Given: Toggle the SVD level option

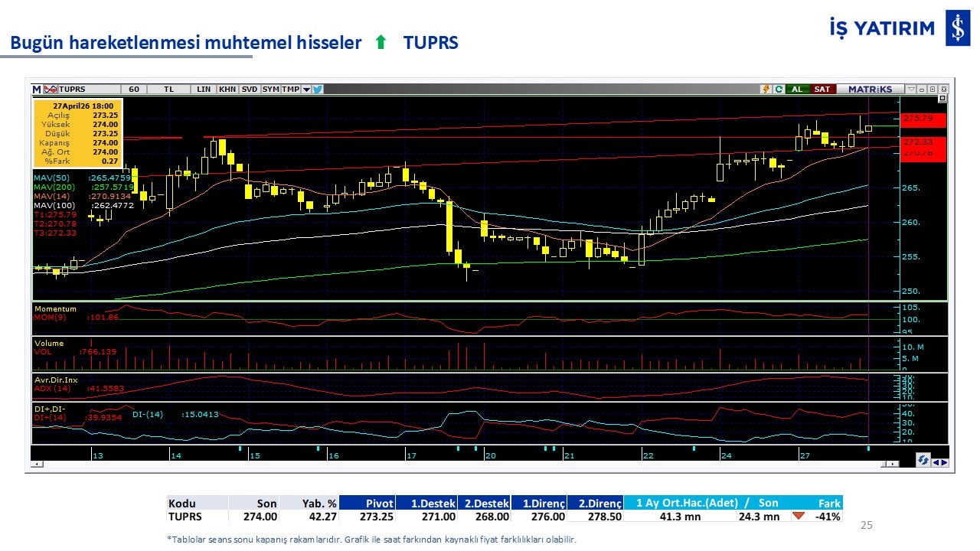Looking at the screenshot, I should coord(250,90).
